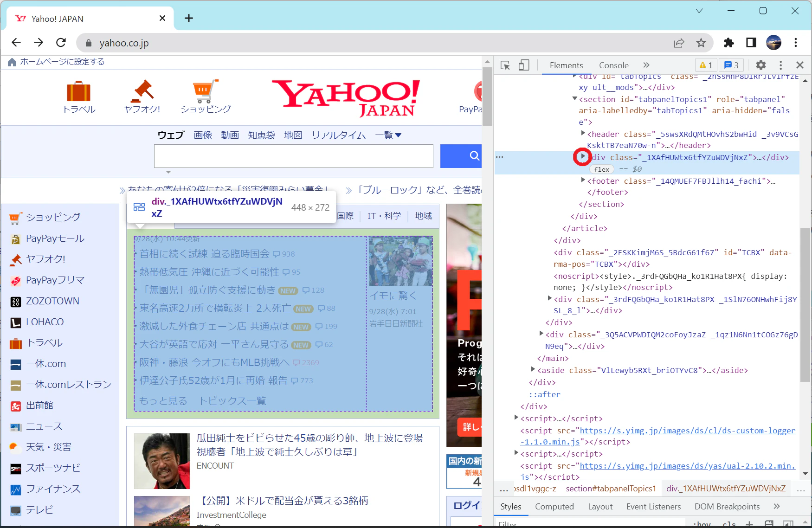Open DevTools settings gear
812x528 pixels.
tap(761, 65)
